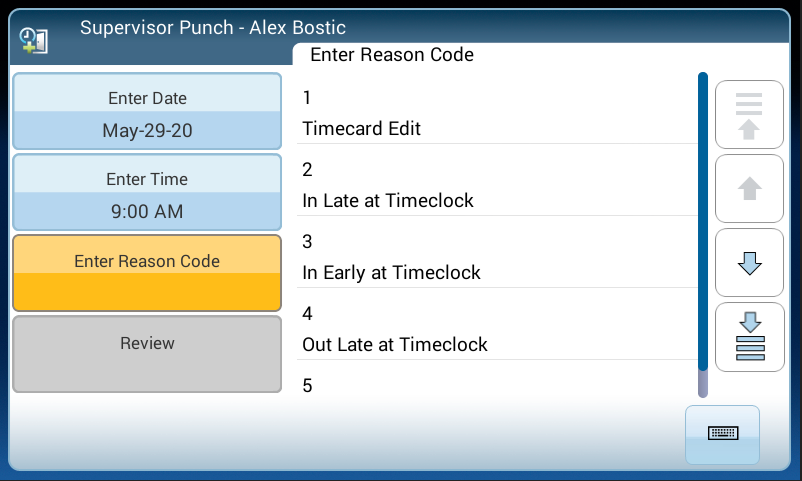Click the Enter Reason Code list header
Image resolution: width=802 pixels, height=481 pixels.
392,55
